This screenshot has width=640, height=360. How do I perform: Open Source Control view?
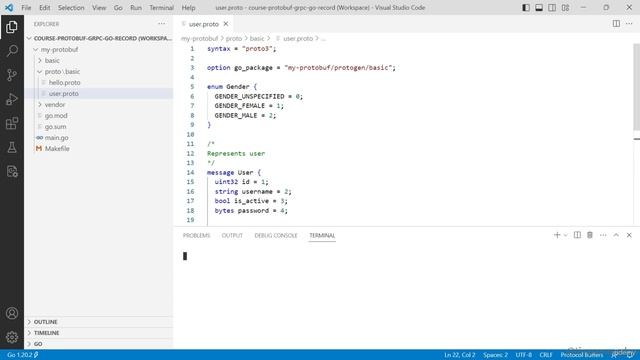pyautogui.click(x=12, y=75)
